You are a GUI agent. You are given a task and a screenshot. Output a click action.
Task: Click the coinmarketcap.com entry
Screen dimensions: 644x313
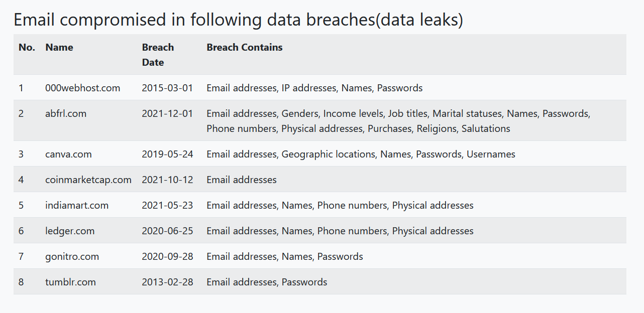click(88, 180)
